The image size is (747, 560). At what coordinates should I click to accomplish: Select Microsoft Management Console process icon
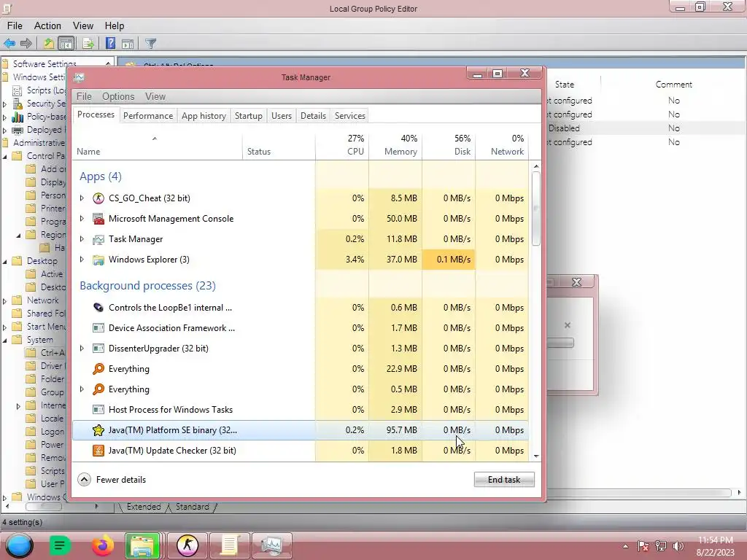(98, 219)
